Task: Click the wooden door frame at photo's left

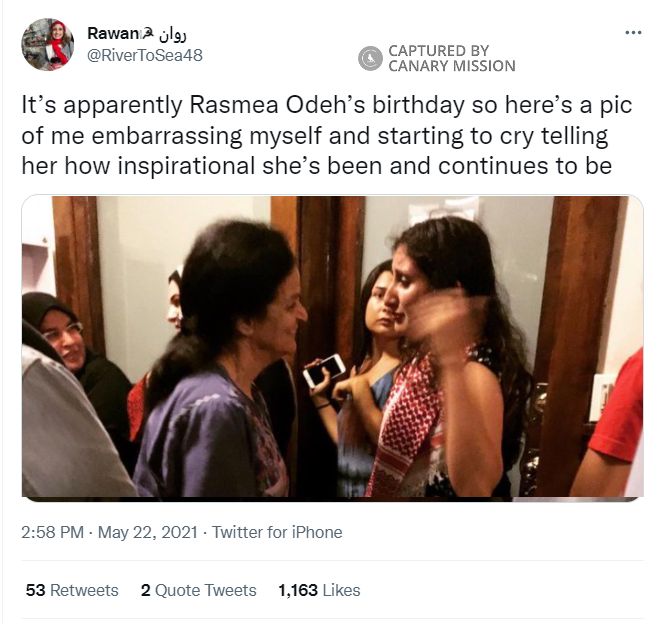Action: [78, 280]
